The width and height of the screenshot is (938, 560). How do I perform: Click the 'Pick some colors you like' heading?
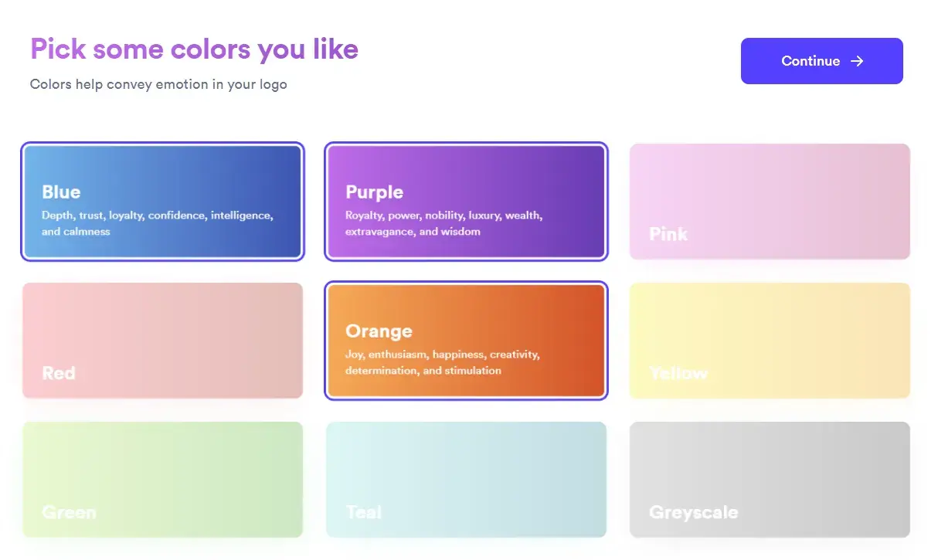click(193, 49)
